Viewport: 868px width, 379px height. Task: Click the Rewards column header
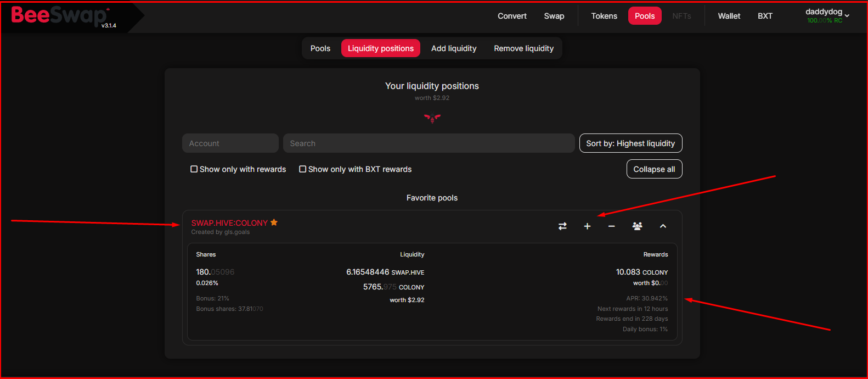656,254
